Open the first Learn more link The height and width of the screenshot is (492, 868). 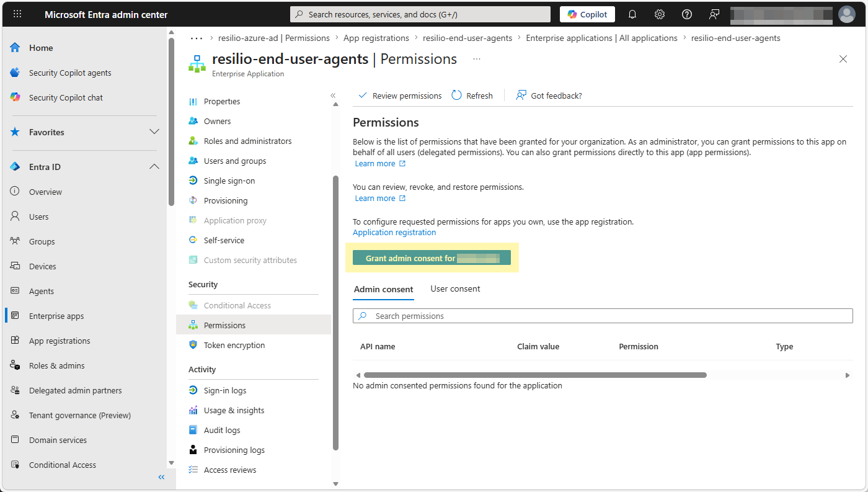click(x=380, y=164)
